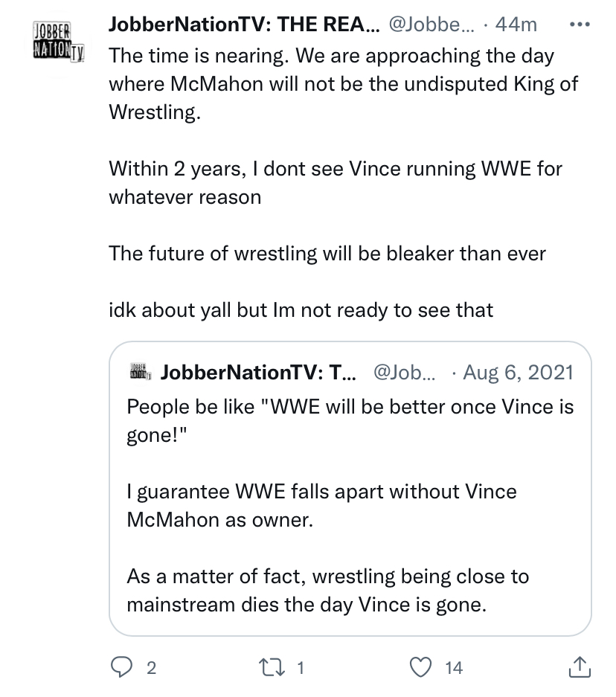Screen dimensions: 616x697
Task: Click the like count number 14
Action: coord(454,669)
